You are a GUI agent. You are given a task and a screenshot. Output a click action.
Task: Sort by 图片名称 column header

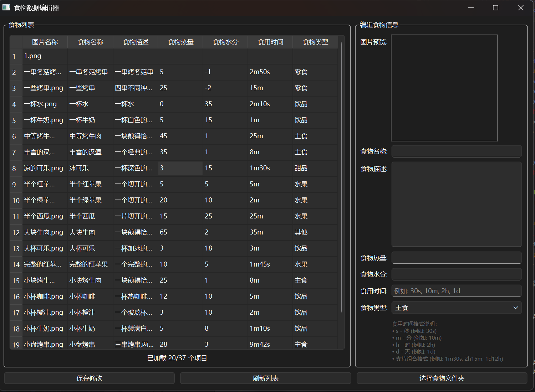[45, 42]
